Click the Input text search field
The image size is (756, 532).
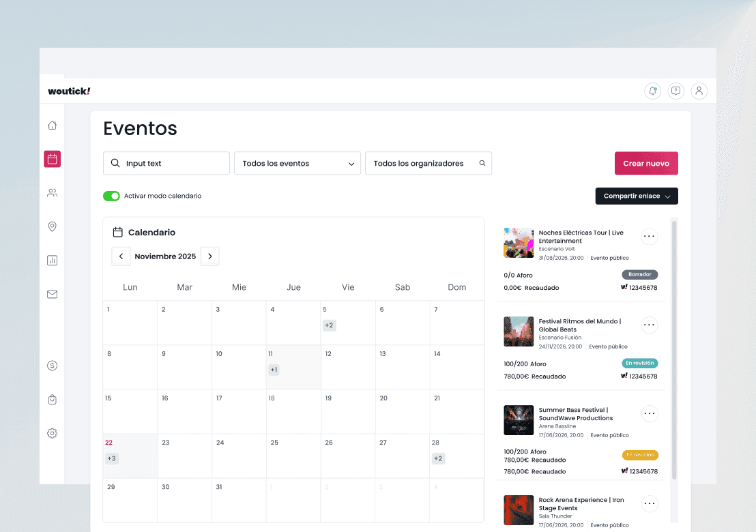point(166,164)
